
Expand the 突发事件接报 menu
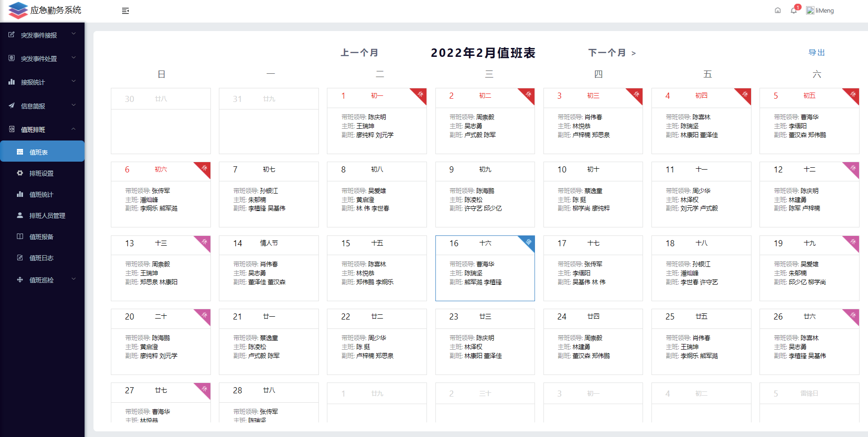pyautogui.click(x=42, y=35)
